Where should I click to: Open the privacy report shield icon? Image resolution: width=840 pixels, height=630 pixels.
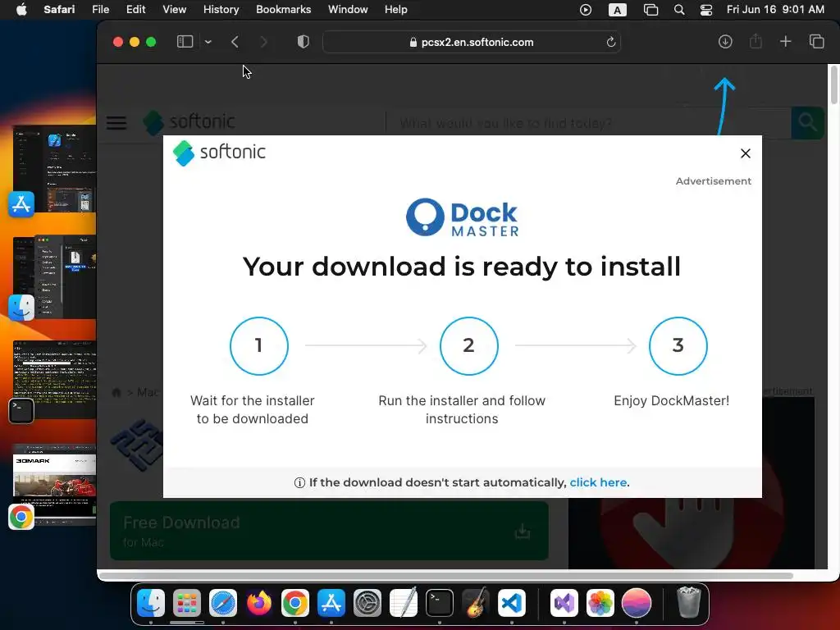(x=304, y=42)
